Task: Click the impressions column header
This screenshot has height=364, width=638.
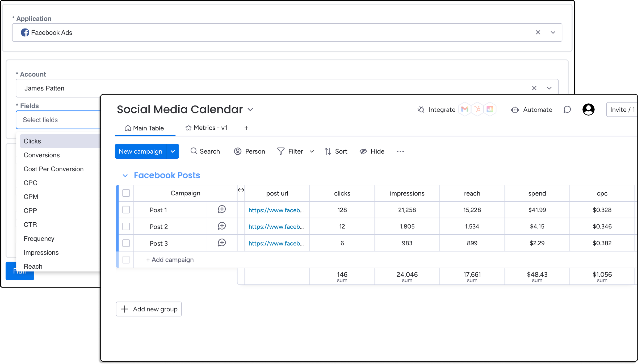Action: pos(407,193)
